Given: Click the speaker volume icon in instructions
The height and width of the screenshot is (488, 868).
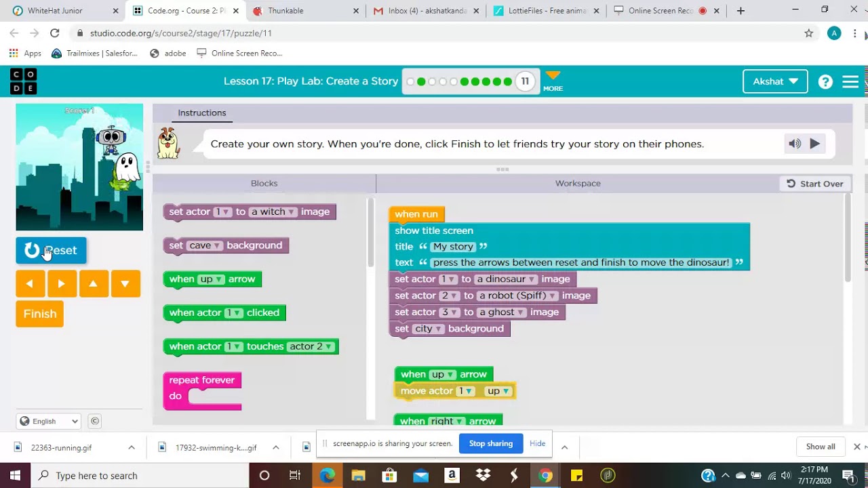Looking at the screenshot, I should click(795, 144).
